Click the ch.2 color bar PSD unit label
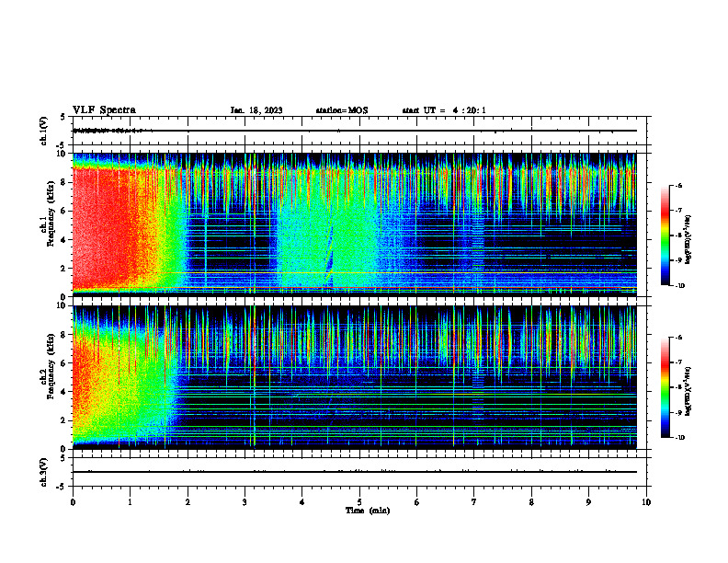This screenshot has width=728, height=563. [688, 392]
